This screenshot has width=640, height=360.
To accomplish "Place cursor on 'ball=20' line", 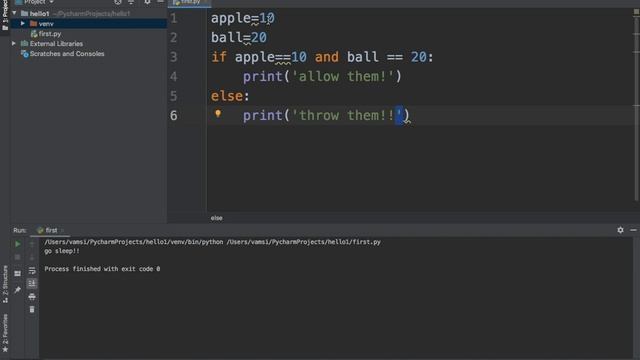I will click(239, 38).
